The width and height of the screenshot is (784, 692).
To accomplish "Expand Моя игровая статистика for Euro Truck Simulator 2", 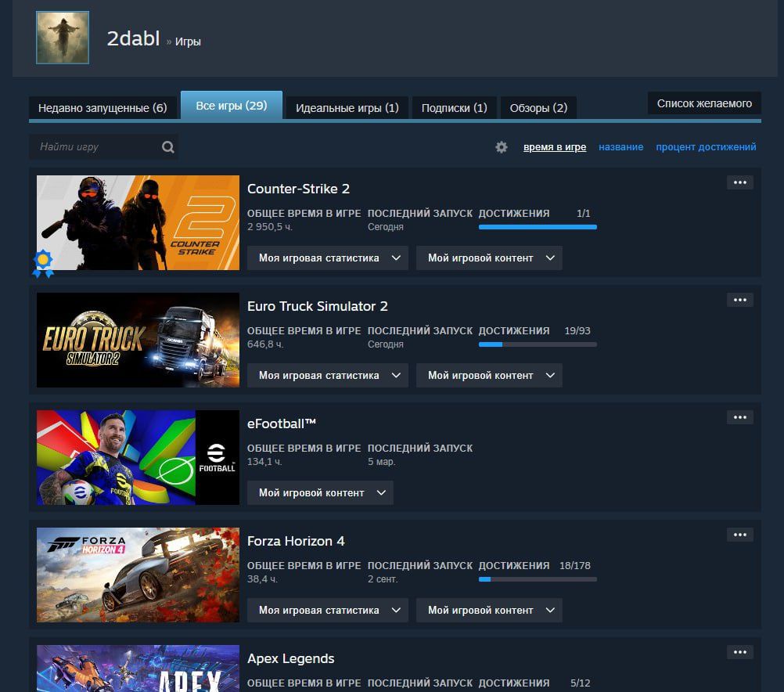I will (x=328, y=375).
